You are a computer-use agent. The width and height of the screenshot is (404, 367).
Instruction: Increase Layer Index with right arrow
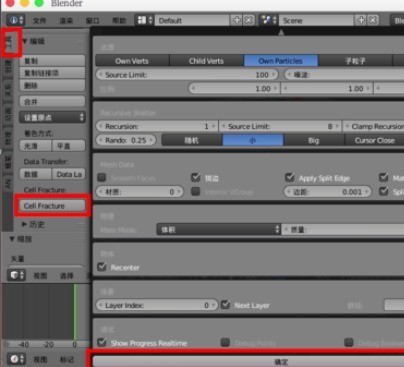213,305
